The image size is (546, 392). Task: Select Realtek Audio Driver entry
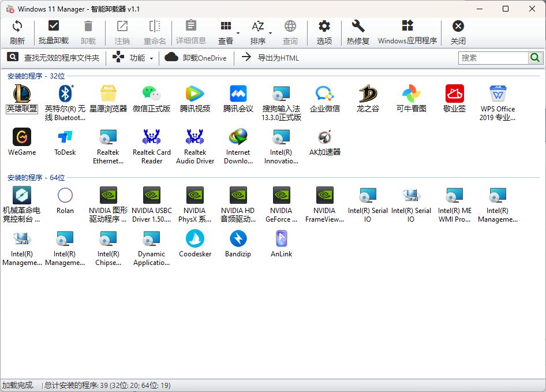pos(195,146)
